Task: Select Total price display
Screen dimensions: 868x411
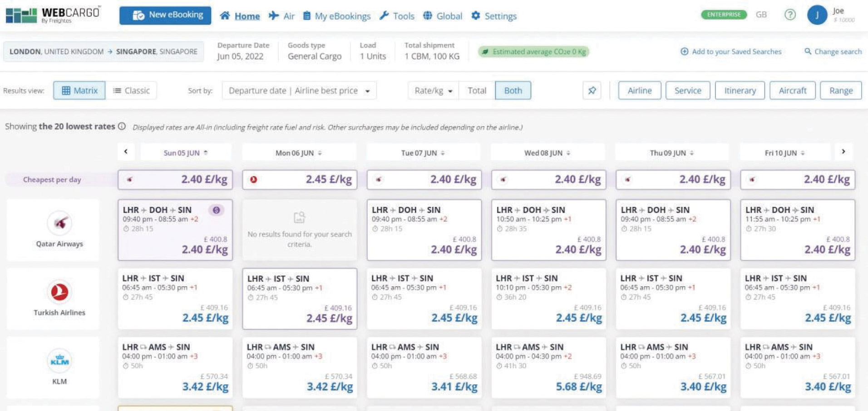Action: point(477,90)
